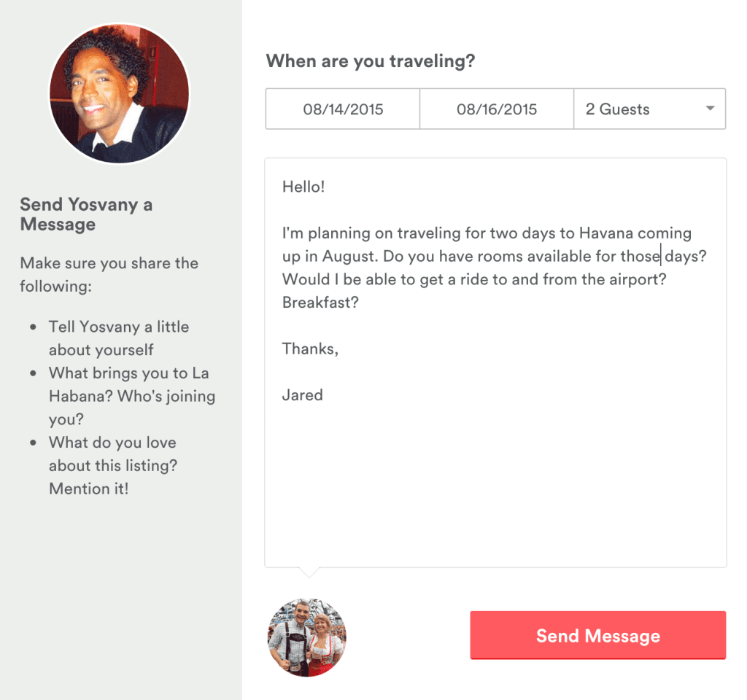Send the message to Yosvany

[x=598, y=635]
